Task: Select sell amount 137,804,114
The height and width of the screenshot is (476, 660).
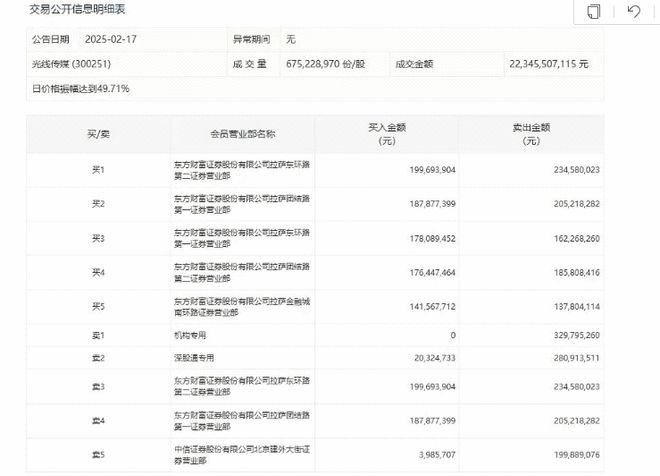Action: pos(577,307)
